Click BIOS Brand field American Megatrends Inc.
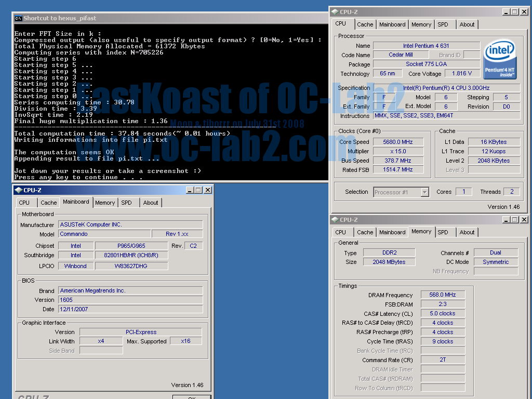 tap(130, 291)
